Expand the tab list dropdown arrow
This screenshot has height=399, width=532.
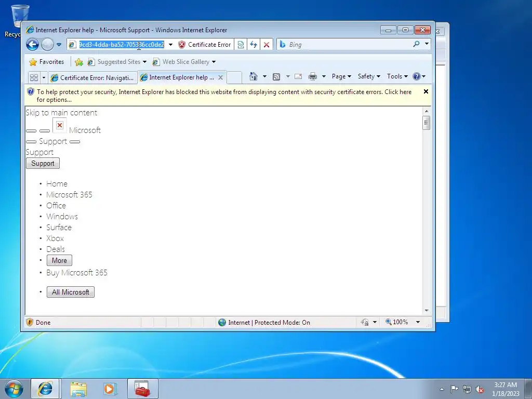tap(44, 77)
